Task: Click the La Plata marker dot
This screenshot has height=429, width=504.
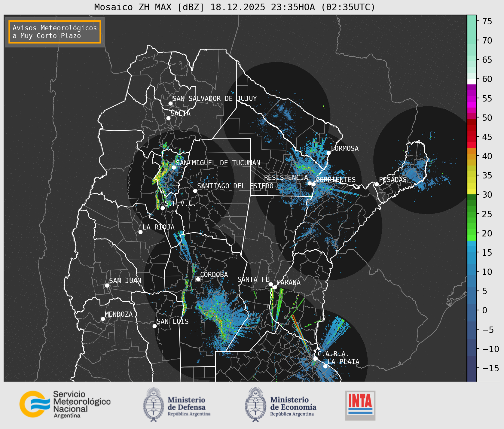Action: (325, 366)
